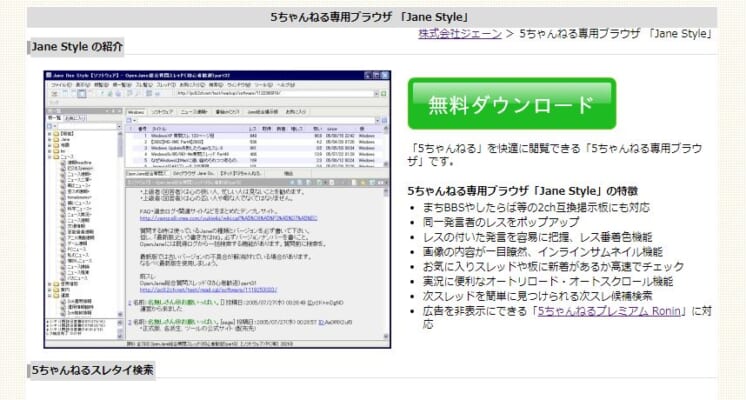Click the paragraph starting 「5ちゃんねる」を快適に閲覧できる
Image resolution: width=746 pixels, height=400 pixels.
point(554,155)
